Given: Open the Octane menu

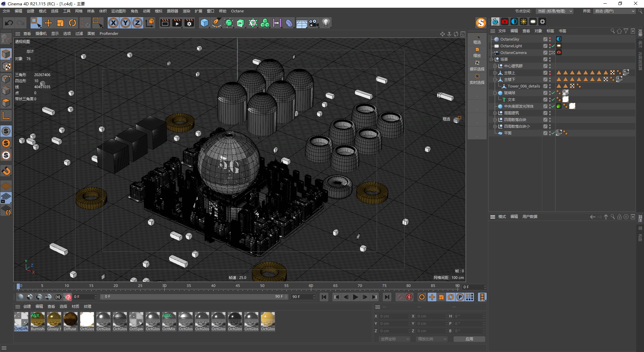Looking at the screenshot, I should [237, 11].
